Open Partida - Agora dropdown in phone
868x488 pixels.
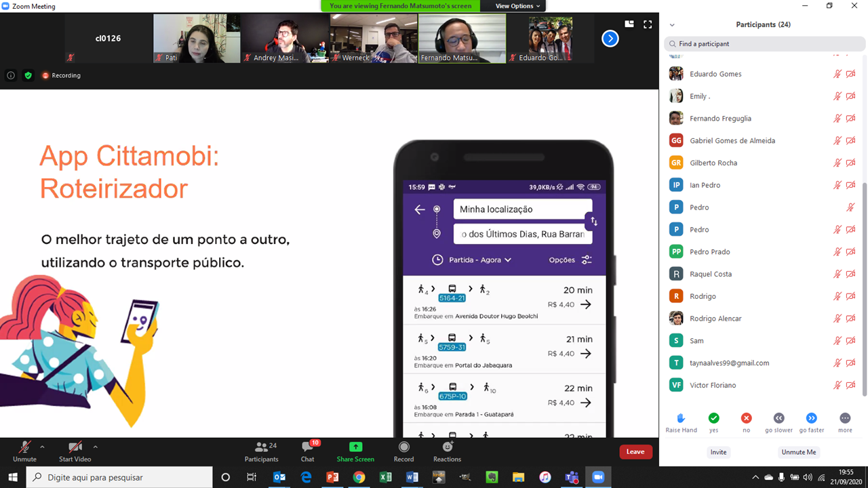[472, 260]
